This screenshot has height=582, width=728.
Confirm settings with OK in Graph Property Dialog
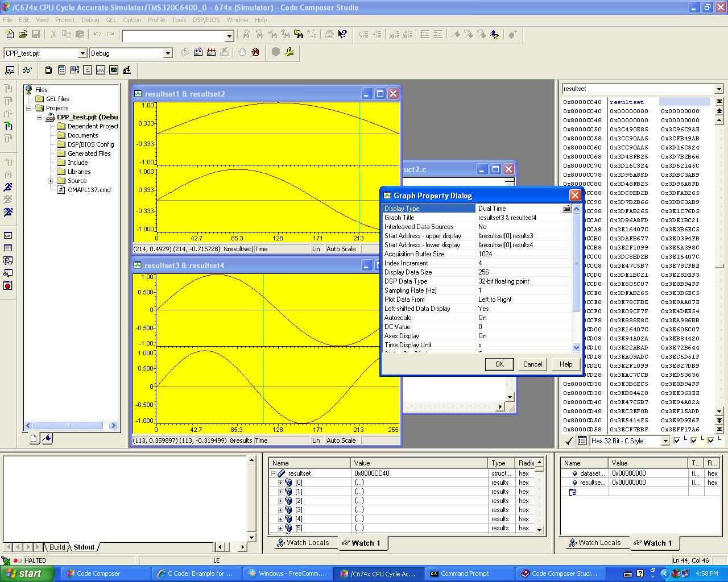point(499,364)
